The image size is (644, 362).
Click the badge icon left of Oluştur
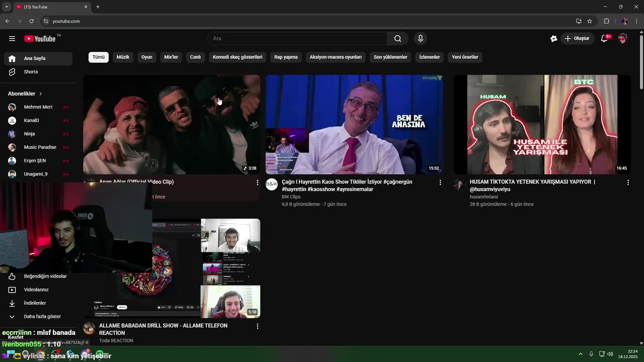tap(553, 39)
